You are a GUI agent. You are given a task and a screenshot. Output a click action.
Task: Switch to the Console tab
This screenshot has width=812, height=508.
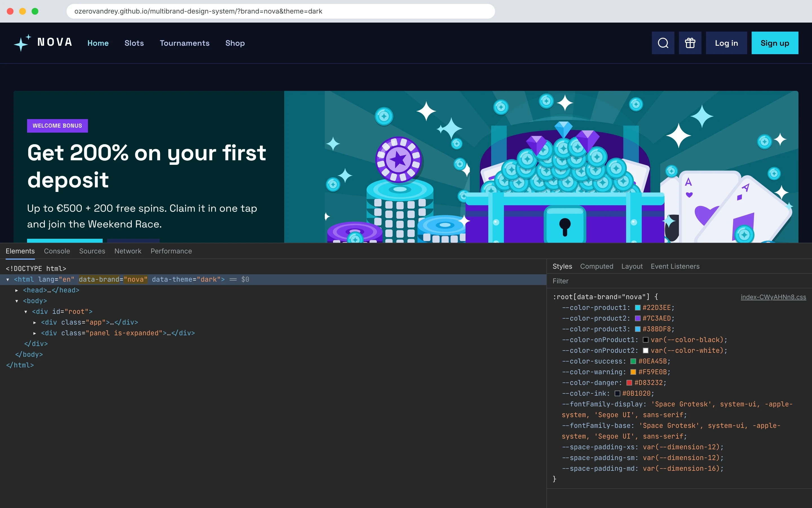tap(57, 251)
